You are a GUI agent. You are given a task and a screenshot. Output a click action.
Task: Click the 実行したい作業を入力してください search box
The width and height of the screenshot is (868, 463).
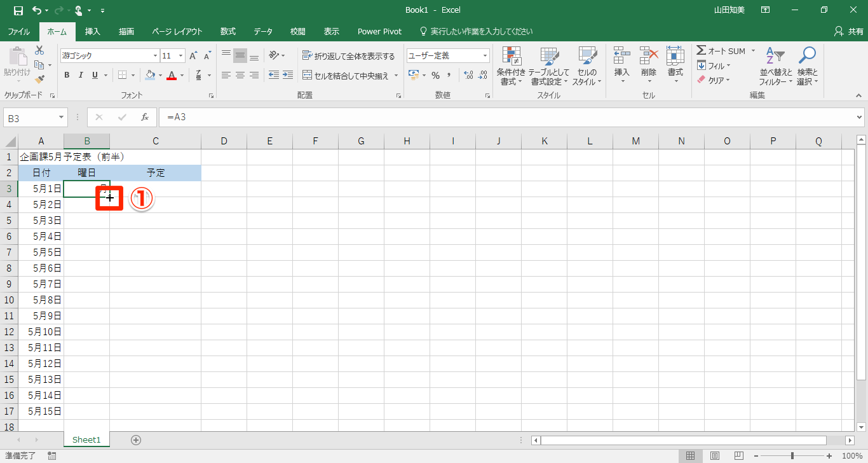pos(476,31)
